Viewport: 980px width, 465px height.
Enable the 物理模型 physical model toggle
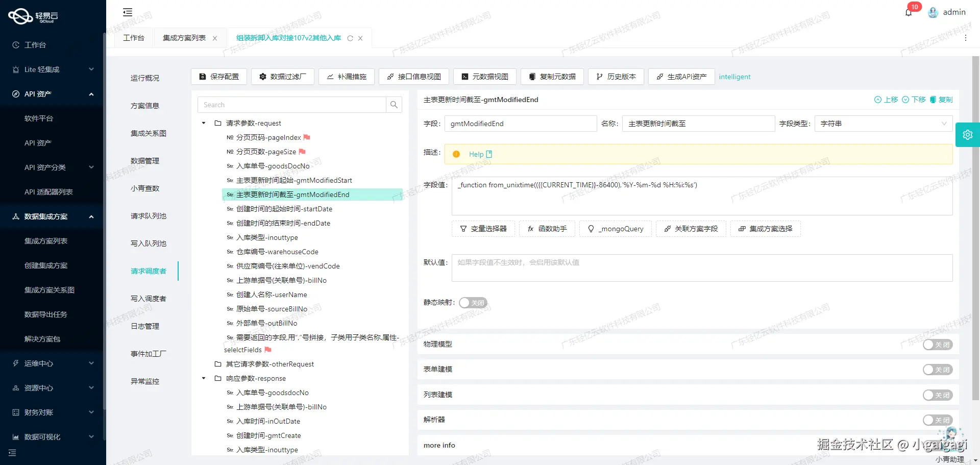pyautogui.click(x=938, y=345)
